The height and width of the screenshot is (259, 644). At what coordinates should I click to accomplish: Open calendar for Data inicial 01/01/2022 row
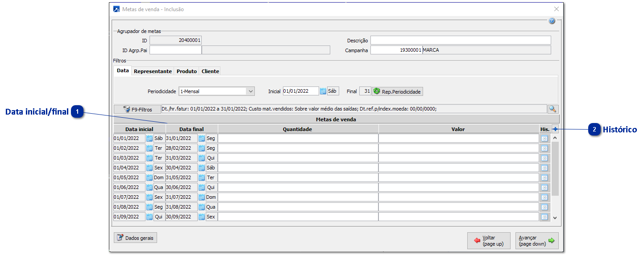point(150,139)
